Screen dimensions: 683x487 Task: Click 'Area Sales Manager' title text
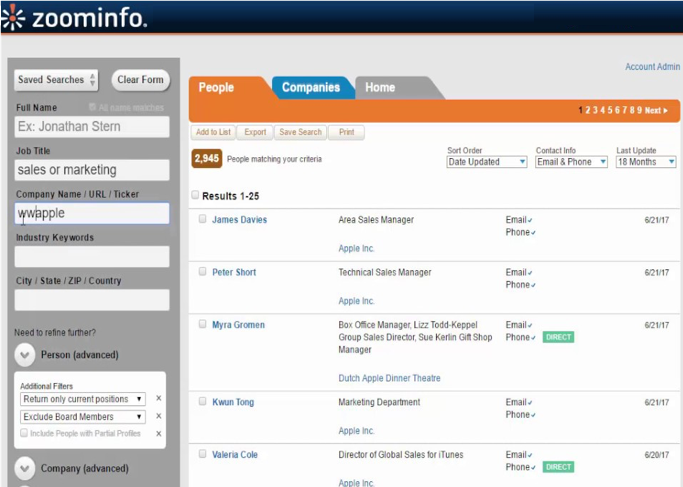[x=376, y=220]
